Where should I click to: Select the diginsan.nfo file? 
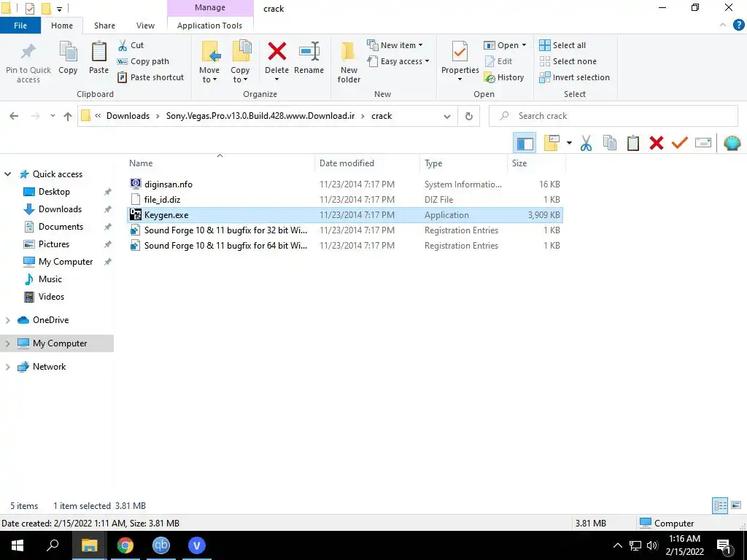(x=345, y=184)
